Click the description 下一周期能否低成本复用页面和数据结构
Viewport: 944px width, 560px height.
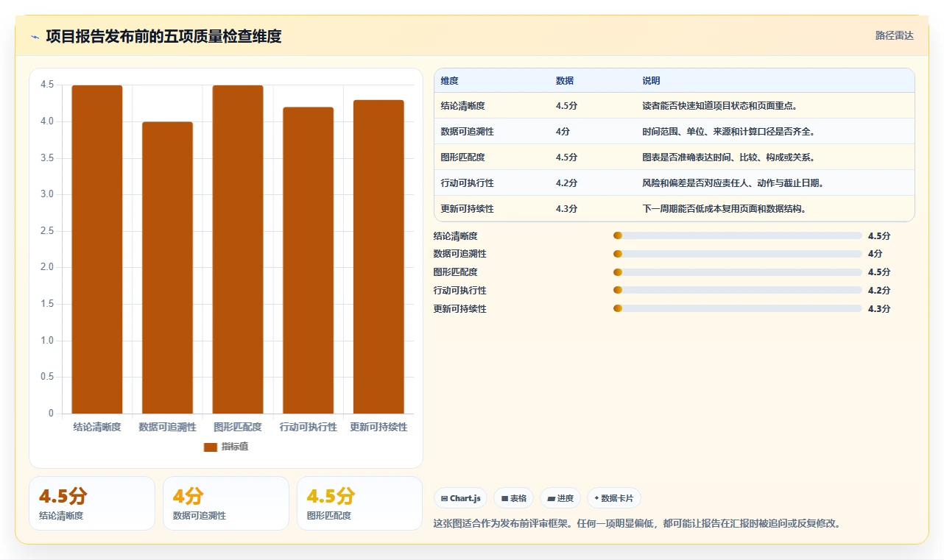click(724, 209)
